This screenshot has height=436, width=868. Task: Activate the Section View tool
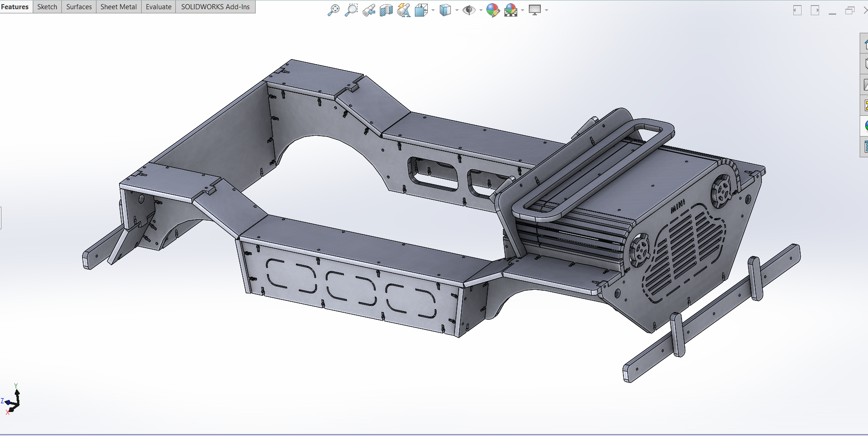point(386,10)
